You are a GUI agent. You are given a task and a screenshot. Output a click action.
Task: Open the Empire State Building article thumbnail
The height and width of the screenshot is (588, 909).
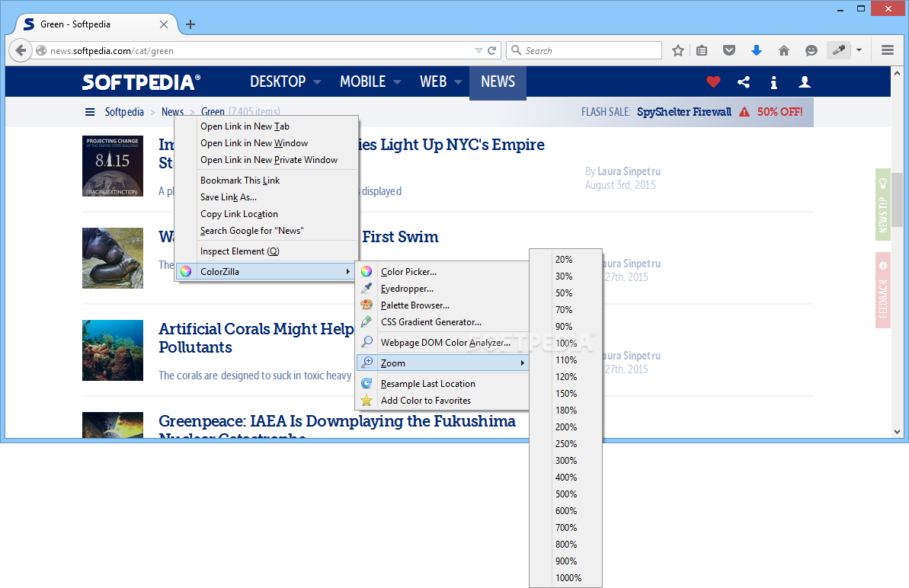[113, 166]
